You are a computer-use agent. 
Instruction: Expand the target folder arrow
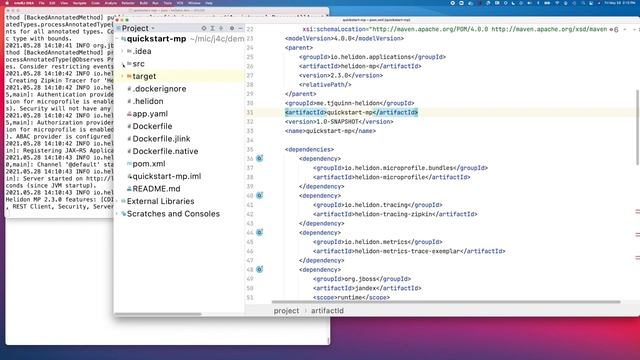coord(122,76)
